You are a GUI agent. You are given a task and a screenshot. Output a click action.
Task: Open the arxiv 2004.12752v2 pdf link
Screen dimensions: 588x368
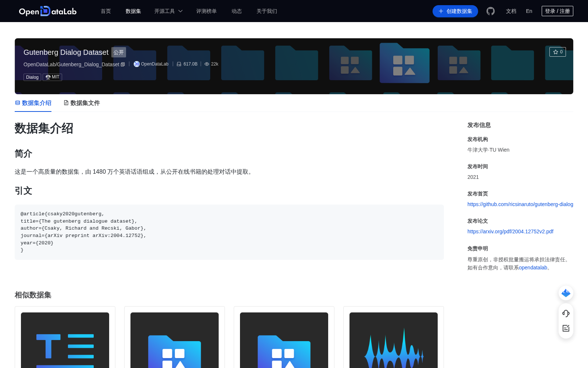click(510, 231)
